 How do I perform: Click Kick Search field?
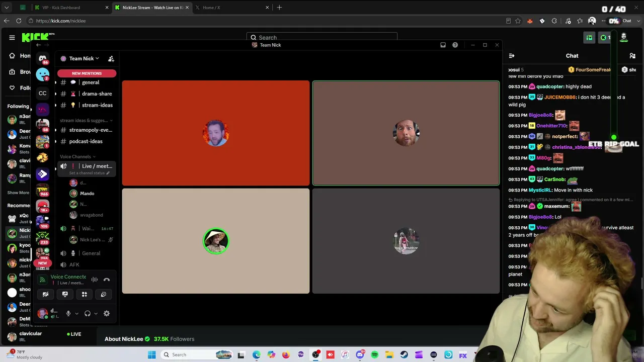tap(322, 37)
